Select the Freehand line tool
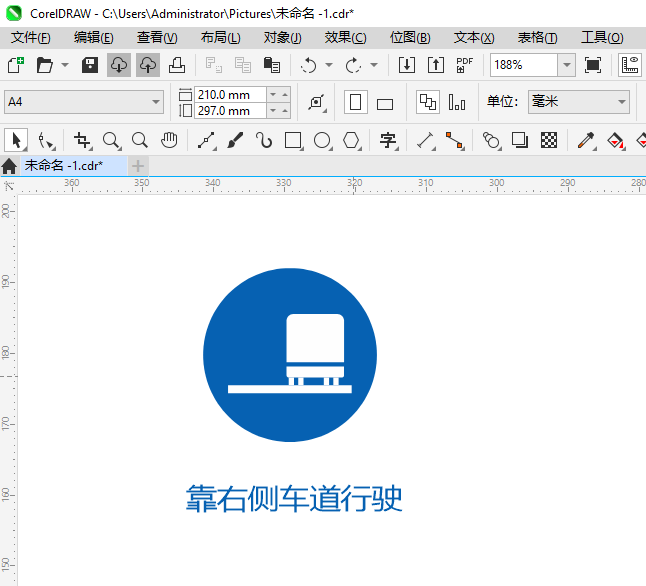 pos(206,141)
